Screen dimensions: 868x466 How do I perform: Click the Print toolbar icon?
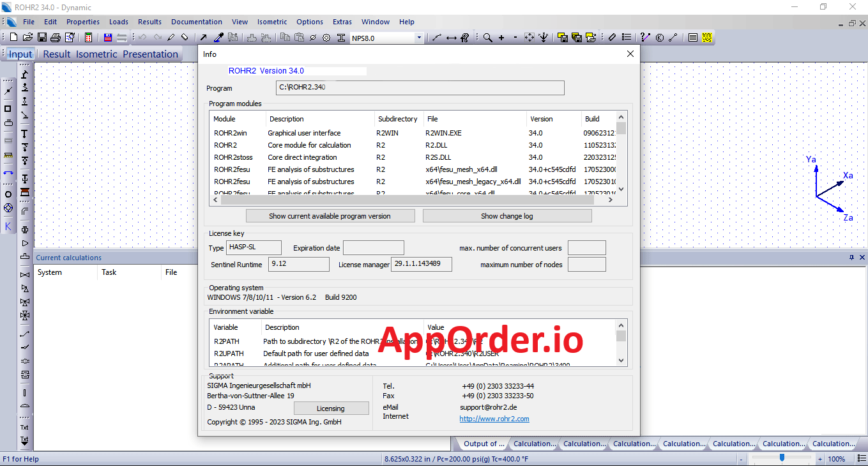[x=56, y=38]
